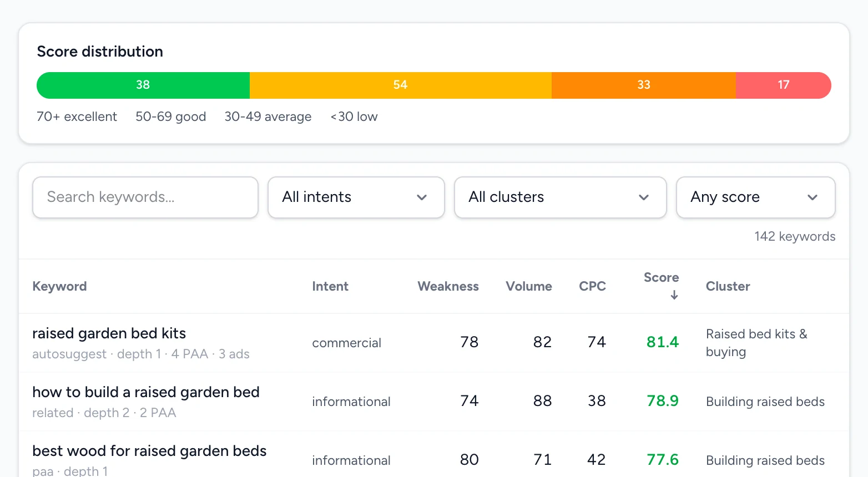This screenshot has width=868, height=477.
Task: Sort by the Cluster column header
Action: coord(728,286)
